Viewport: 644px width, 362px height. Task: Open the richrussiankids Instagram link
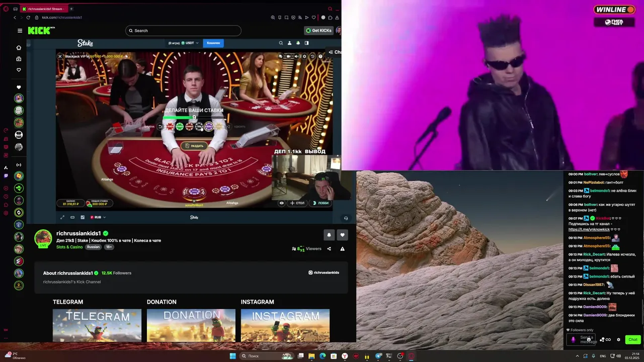(x=324, y=273)
